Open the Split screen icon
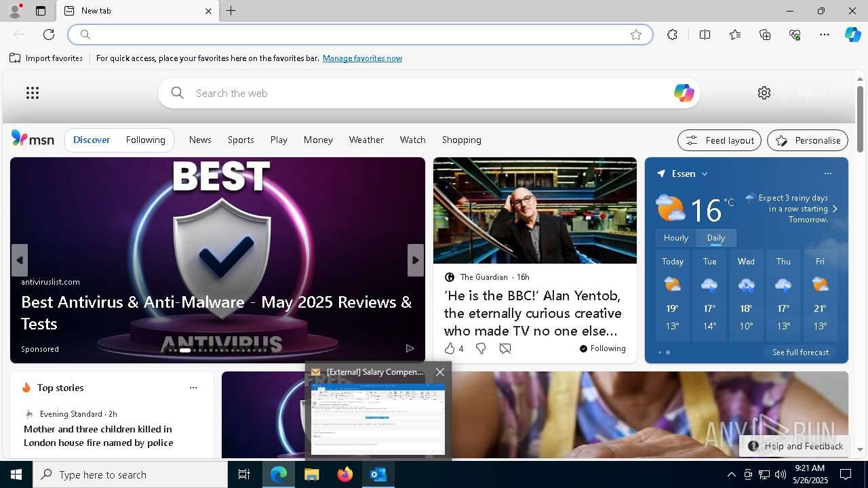Screen dimensions: 868x488 pyautogui.click(x=705, y=35)
